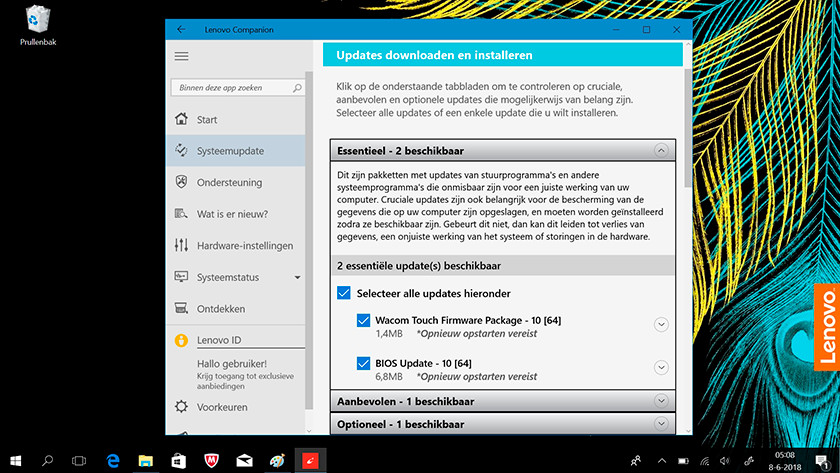Open Voorkeuren settings

[222, 407]
